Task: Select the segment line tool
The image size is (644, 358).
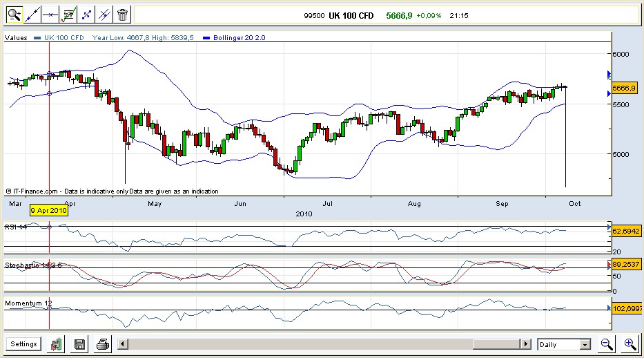Action: pyautogui.click(x=86, y=15)
